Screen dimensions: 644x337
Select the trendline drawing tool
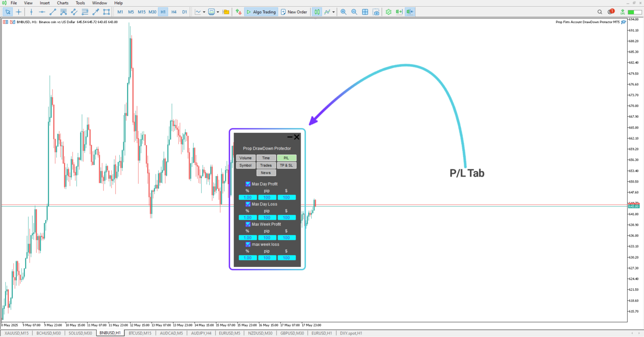[53, 12]
